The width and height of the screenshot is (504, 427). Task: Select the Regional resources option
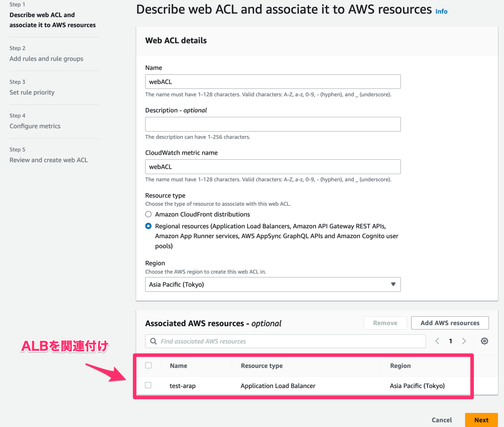point(148,226)
